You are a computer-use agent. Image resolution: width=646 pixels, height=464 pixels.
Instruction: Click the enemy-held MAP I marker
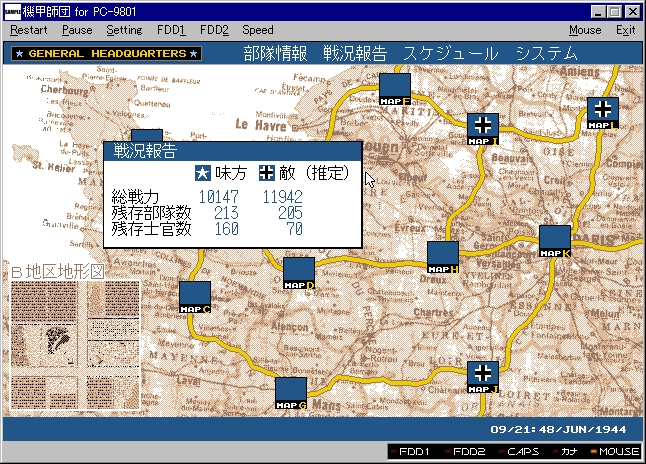[483, 128]
